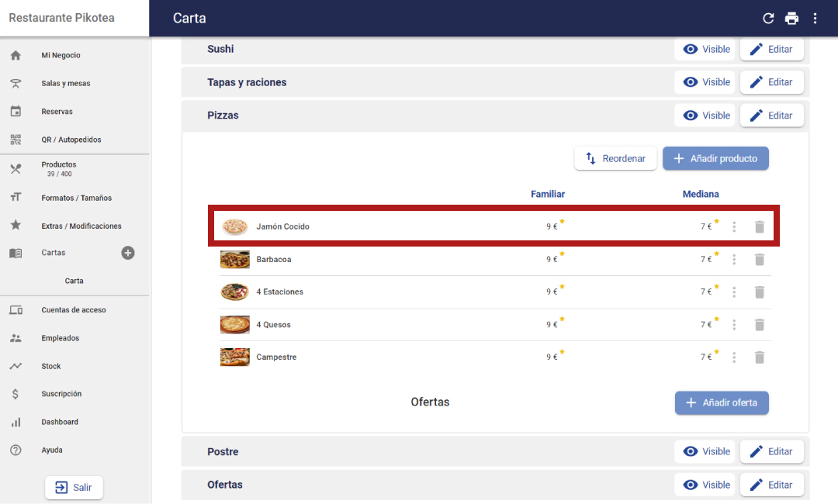Delete Jamón Cocido with its trash icon
The height and width of the screenshot is (504, 838).
click(760, 227)
